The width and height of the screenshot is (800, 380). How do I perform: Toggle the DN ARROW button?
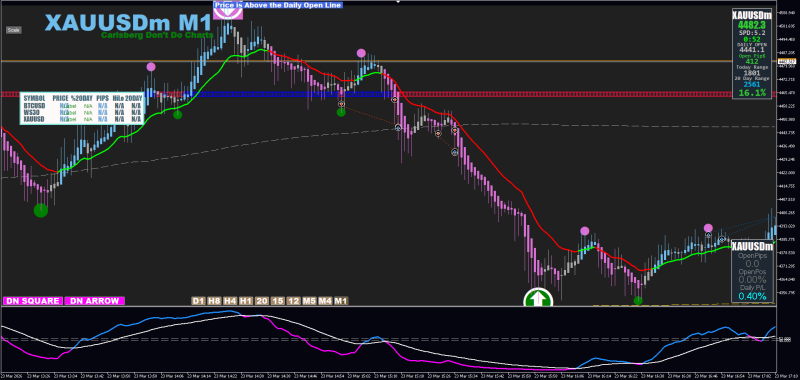click(95, 301)
